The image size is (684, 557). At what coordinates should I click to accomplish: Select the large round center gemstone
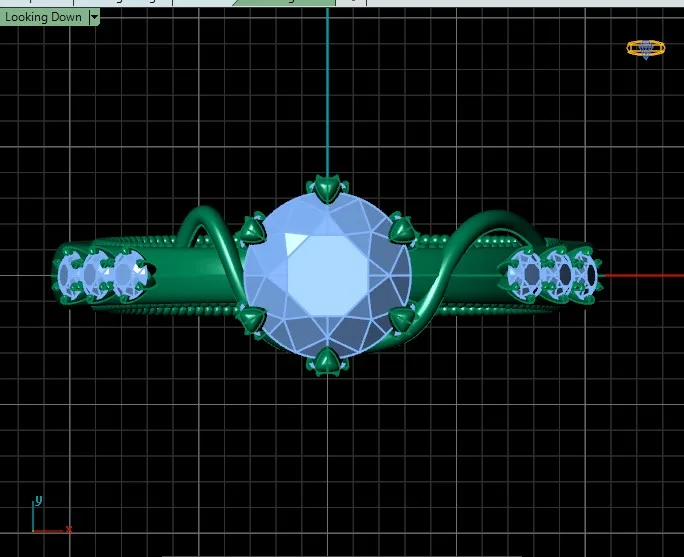(328, 276)
